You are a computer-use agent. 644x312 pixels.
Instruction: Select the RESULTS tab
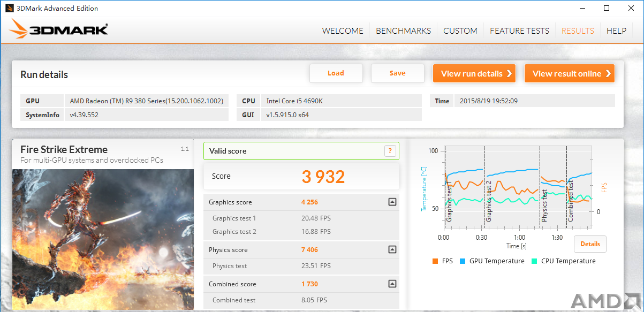(x=578, y=31)
